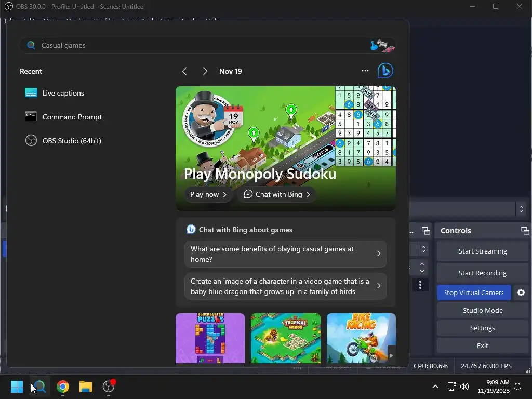Click the source selector dropdown arrows in OBS
Viewport: 532px width, 399px height.
point(521,209)
